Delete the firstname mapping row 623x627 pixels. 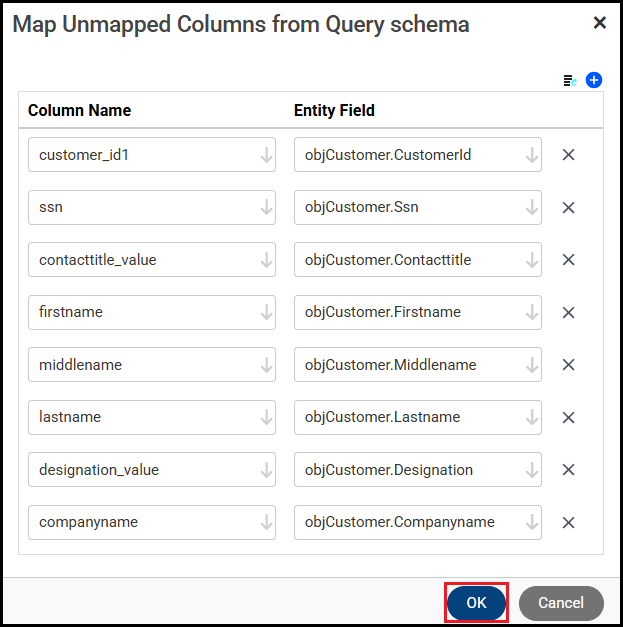click(568, 313)
